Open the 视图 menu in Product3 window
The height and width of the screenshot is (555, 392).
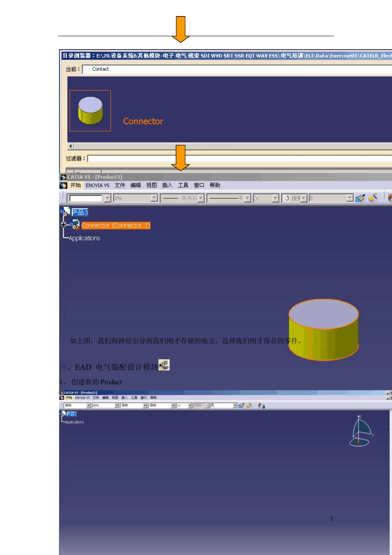coord(151,185)
